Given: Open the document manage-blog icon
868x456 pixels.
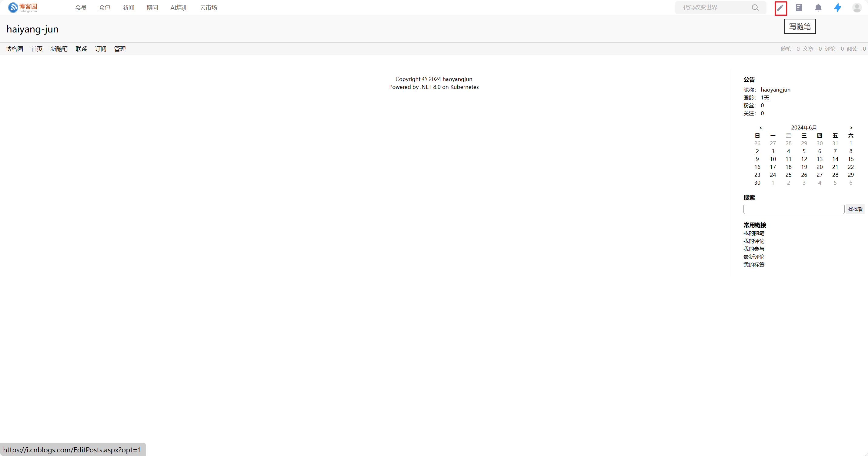Looking at the screenshot, I should (x=799, y=8).
